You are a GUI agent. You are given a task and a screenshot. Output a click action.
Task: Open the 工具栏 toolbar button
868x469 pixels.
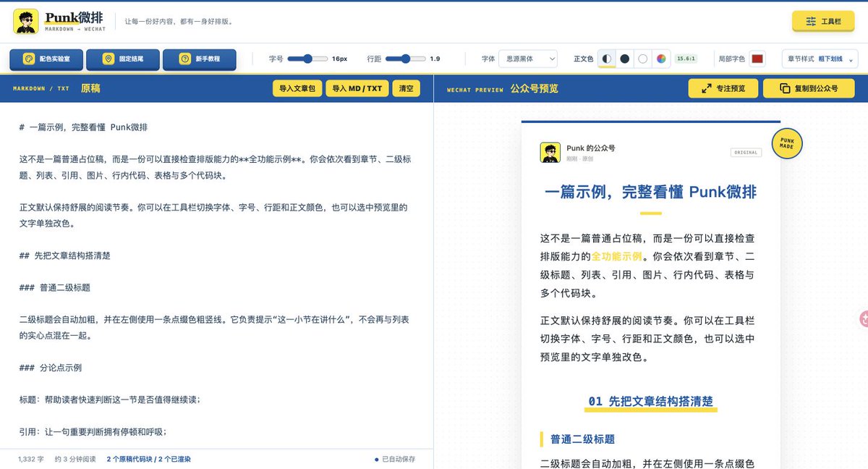[x=823, y=21]
